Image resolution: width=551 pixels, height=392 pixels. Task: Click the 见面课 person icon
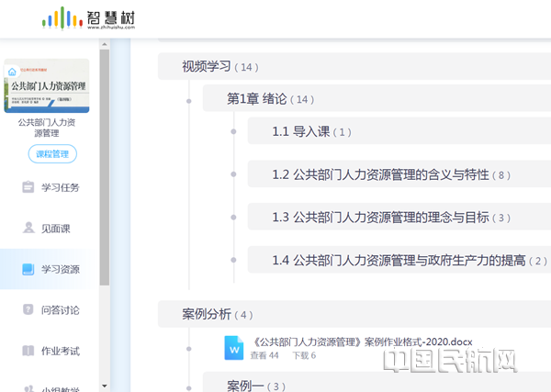pyautogui.click(x=28, y=228)
